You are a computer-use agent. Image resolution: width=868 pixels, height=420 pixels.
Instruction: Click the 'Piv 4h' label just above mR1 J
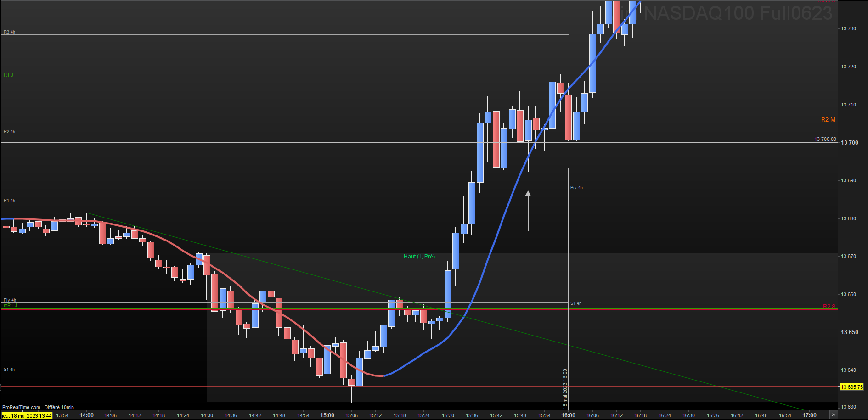10,300
